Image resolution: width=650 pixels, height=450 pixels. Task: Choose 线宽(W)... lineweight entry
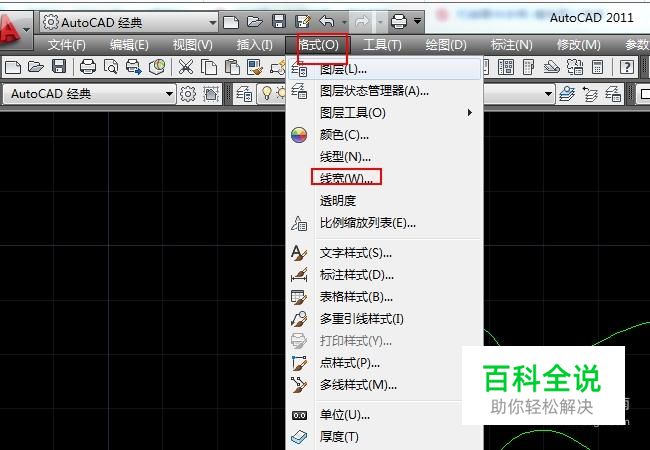(385, 179)
